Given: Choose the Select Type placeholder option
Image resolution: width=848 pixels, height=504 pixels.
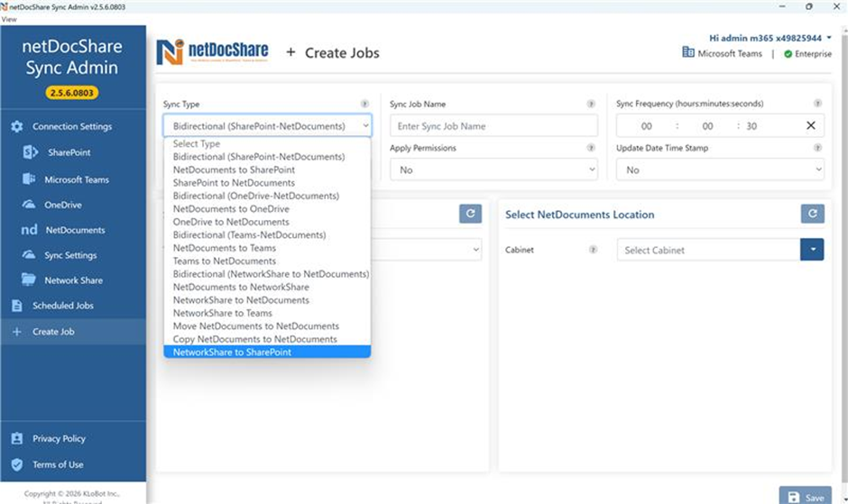Looking at the screenshot, I should pyautogui.click(x=267, y=144).
